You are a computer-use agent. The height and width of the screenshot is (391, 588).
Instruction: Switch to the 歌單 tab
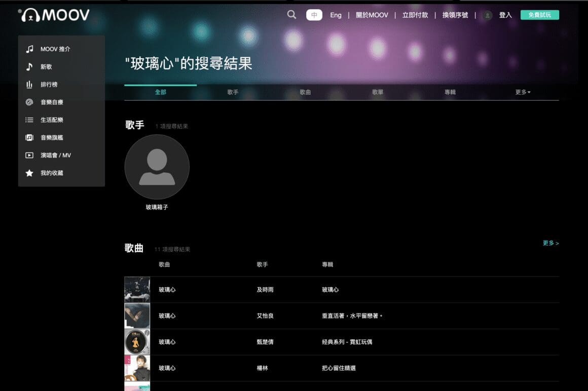coord(378,92)
